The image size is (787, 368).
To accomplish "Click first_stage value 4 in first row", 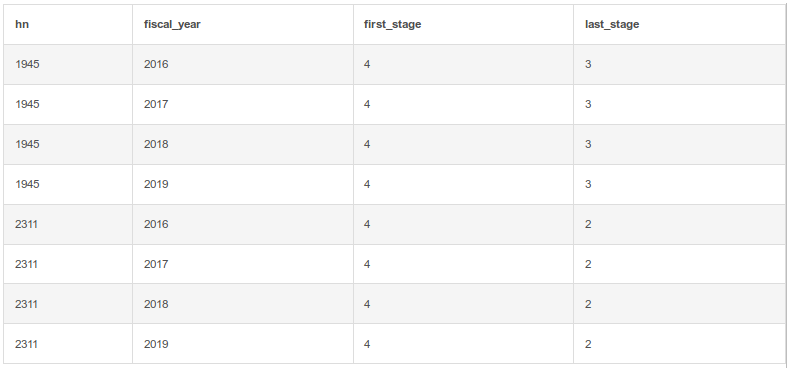I will pos(367,64).
